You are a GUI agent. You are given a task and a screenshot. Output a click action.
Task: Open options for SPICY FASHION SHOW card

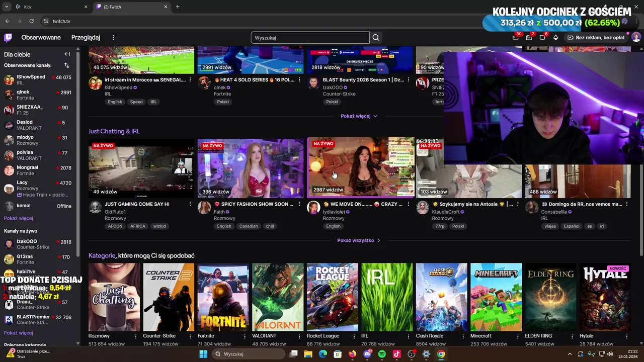coord(299,204)
